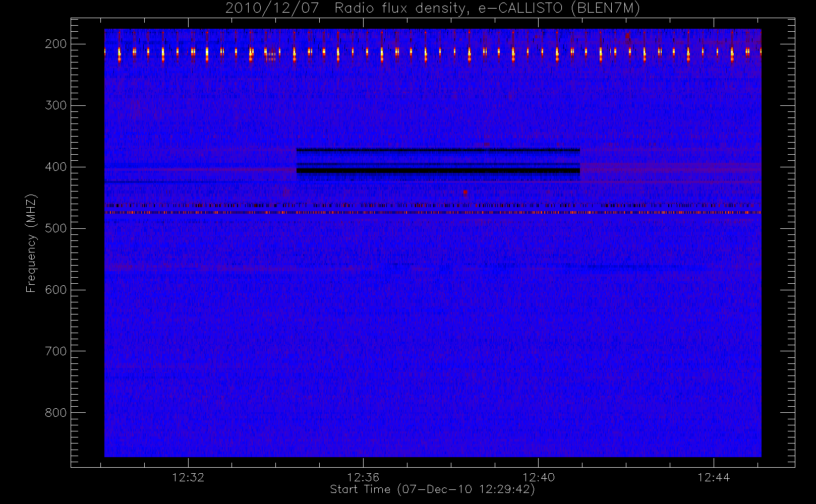This screenshot has height=504, width=816.
Task: Click the orange dotted interference line near 475 MHz
Action: click(x=433, y=213)
